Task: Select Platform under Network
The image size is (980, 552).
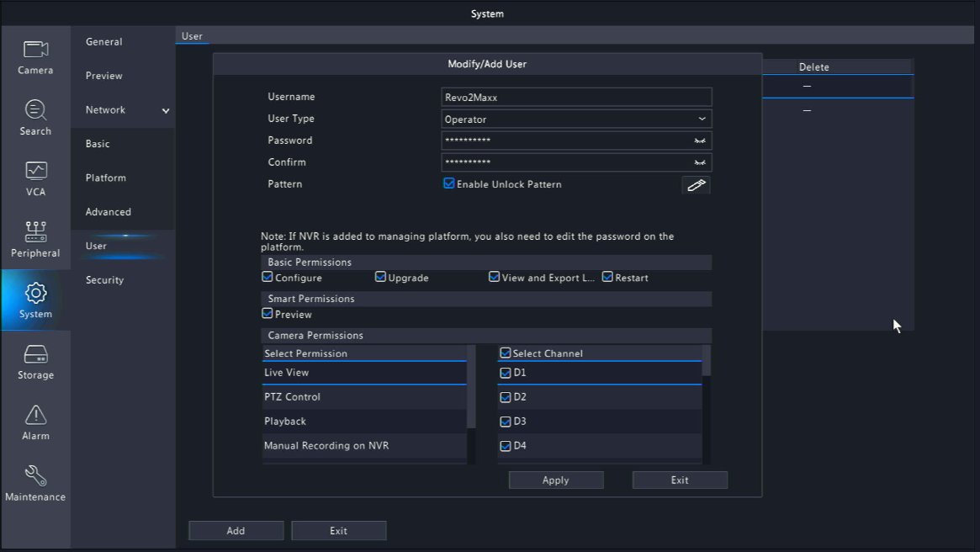Action: pyautogui.click(x=106, y=178)
